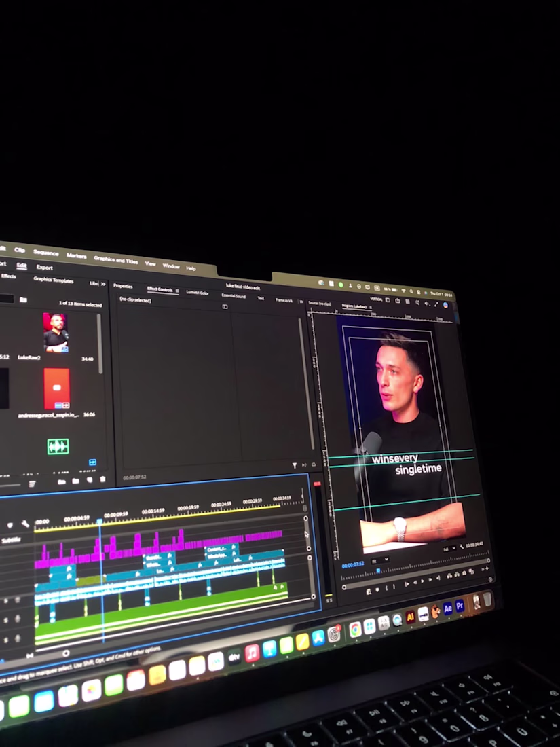Open Google Chrome from the Dock

(355, 630)
